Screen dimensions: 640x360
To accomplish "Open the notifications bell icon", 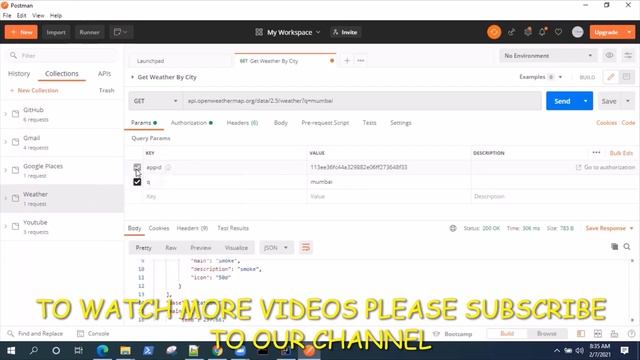I will point(543,32).
